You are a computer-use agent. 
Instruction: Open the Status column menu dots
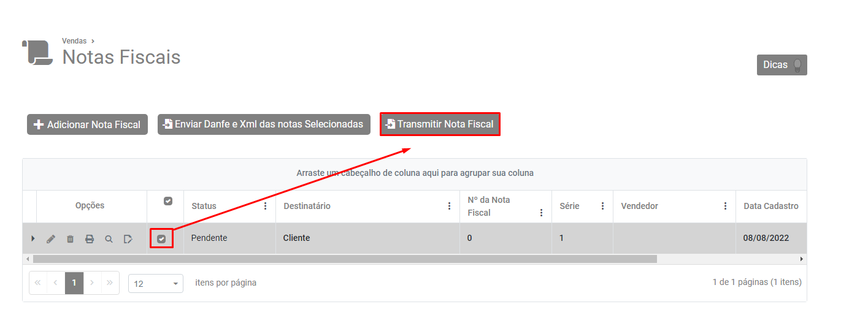(265, 206)
